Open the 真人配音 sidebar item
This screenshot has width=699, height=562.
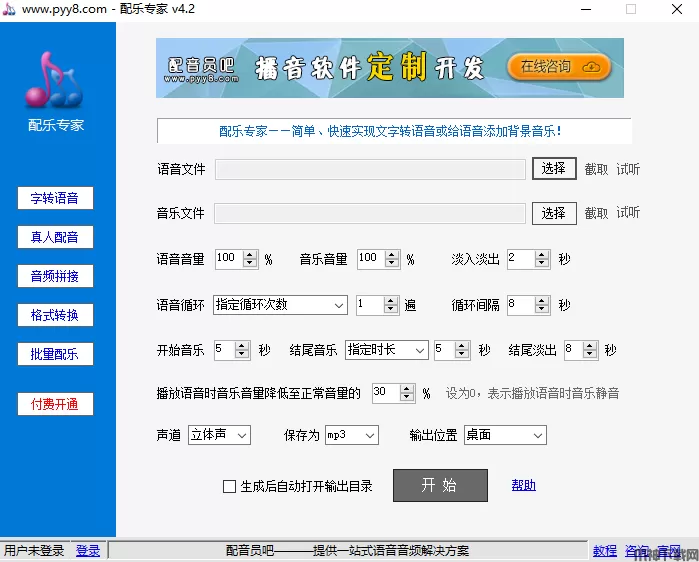(x=55, y=237)
